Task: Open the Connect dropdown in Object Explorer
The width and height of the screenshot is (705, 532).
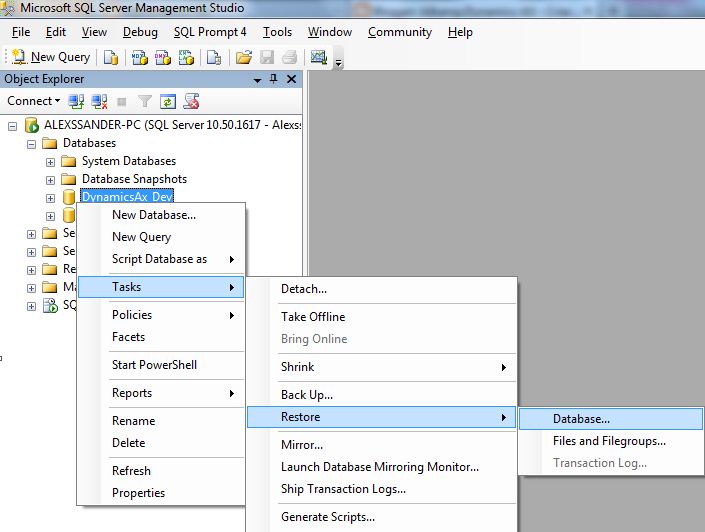Action: [x=34, y=101]
